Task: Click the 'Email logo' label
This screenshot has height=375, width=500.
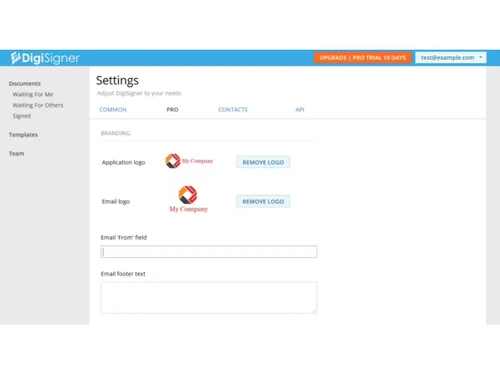Action: tap(116, 201)
